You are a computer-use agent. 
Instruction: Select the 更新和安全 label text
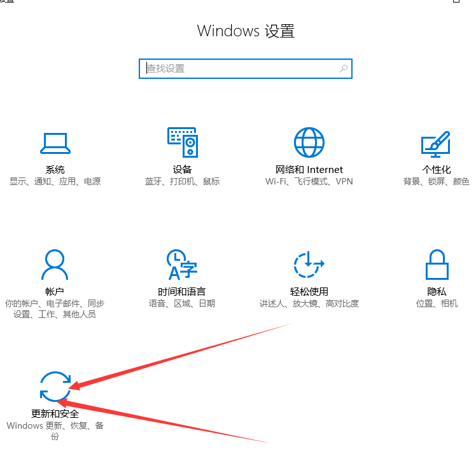tap(55, 414)
